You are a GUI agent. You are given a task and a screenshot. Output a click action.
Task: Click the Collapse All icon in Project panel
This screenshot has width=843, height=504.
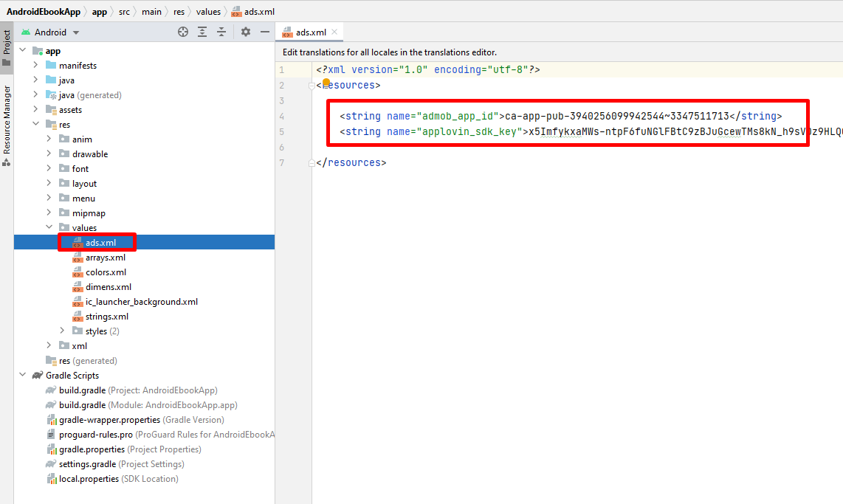tap(221, 32)
